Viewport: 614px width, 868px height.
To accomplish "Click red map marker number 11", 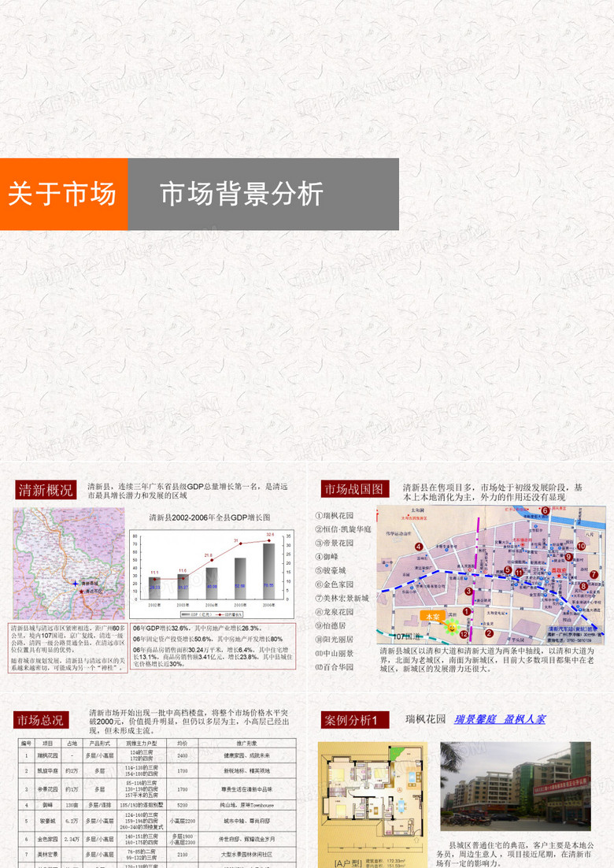I will click(x=519, y=573).
